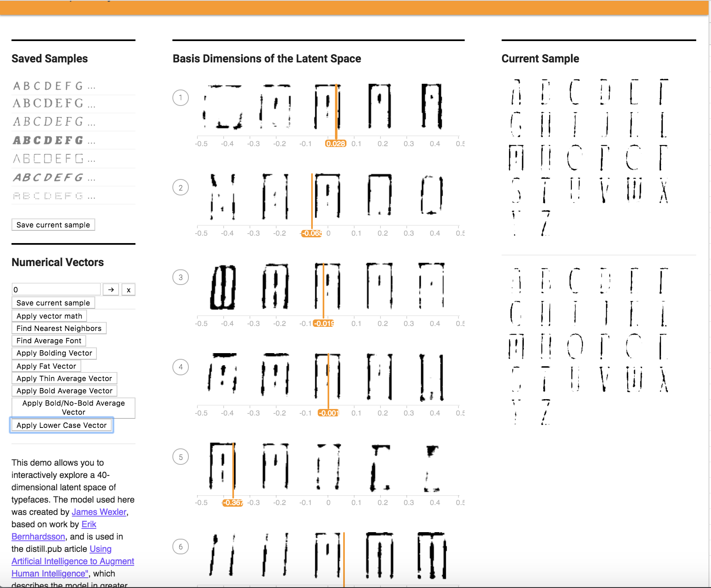The width and height of the screenshot is (711, 588).
Task: Click the Current Sample top glyph grid
Action: point(590,158)
